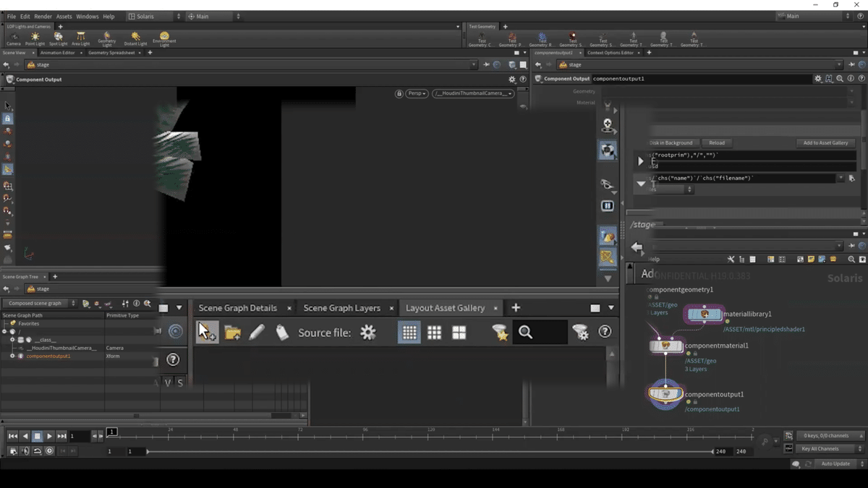Click the add folder icon in Asset Gallery
The height and width of the screenshot is (488, 868).
coord(232,332)
